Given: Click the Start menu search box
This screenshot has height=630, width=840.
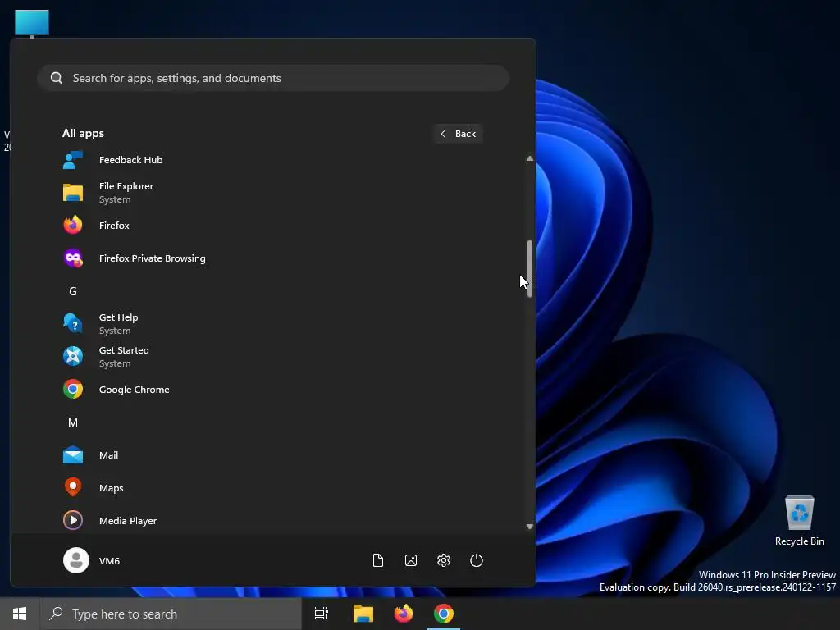Looking at the screenshot, I should click(273, 78).
